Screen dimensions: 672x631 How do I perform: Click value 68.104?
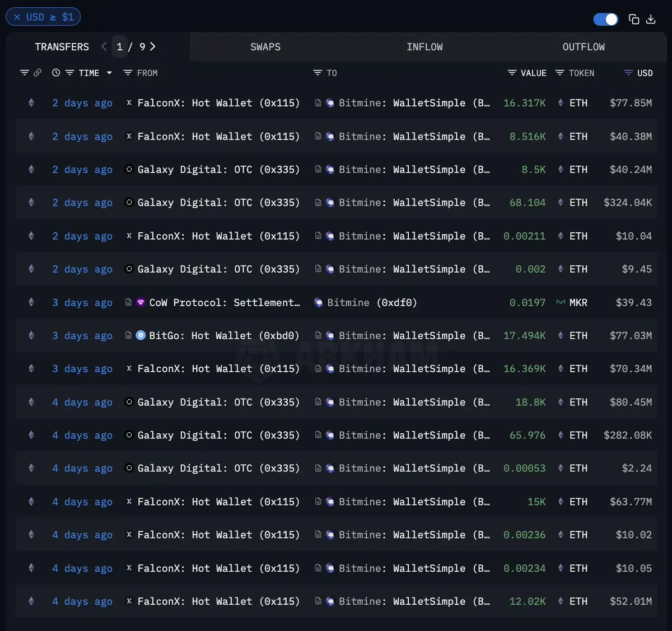coord(528,203)
